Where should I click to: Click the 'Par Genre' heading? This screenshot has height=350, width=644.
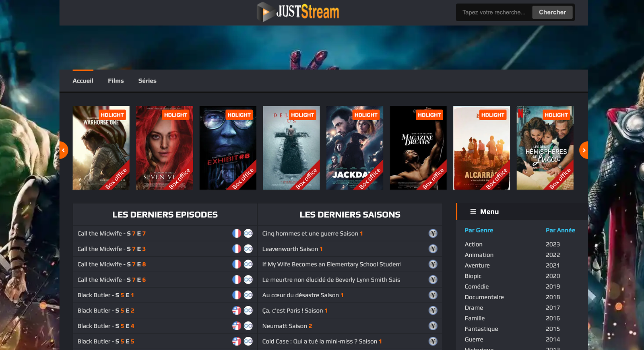tap(479, 230)
